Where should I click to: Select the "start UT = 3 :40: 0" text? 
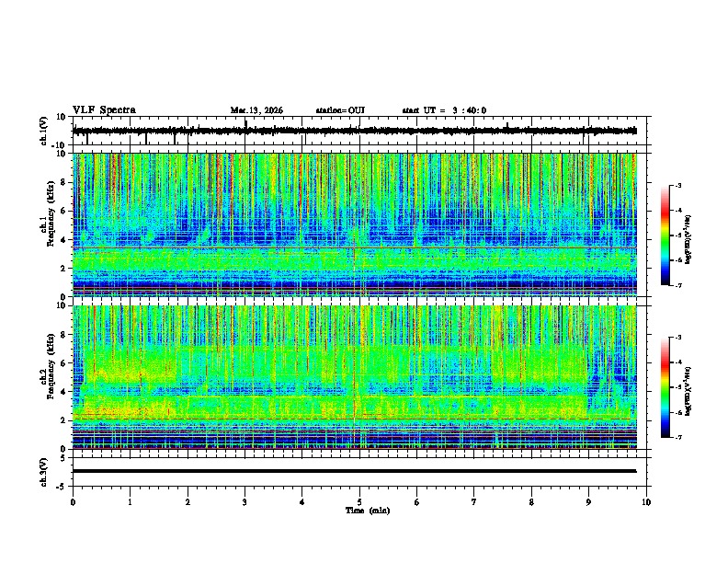pos(444,110)
